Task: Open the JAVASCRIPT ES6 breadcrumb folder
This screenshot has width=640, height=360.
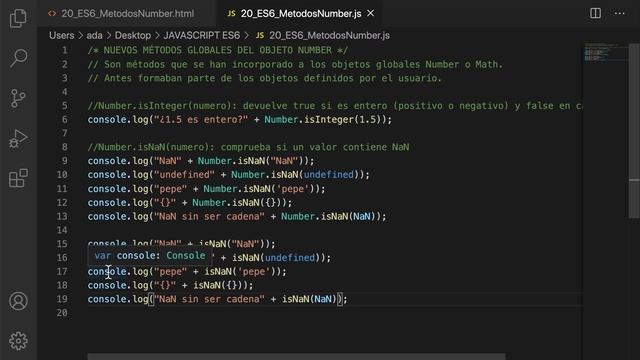Action: [x=202, y=36]
